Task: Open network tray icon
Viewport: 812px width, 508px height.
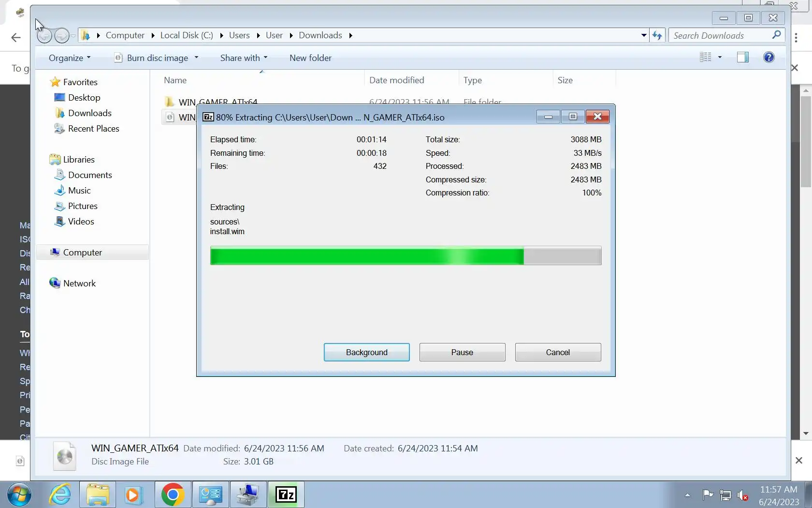Action: (725, 495)
